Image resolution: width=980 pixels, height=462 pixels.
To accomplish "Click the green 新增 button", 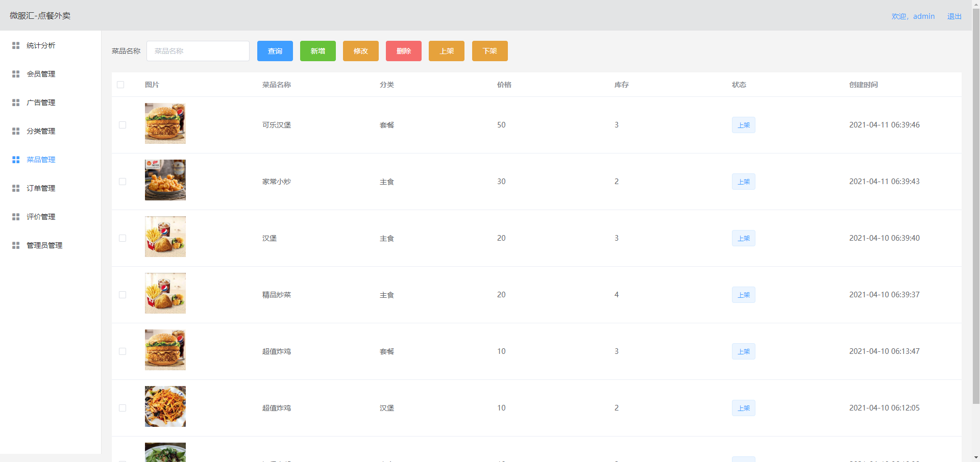I will click(x=318, y=51).
